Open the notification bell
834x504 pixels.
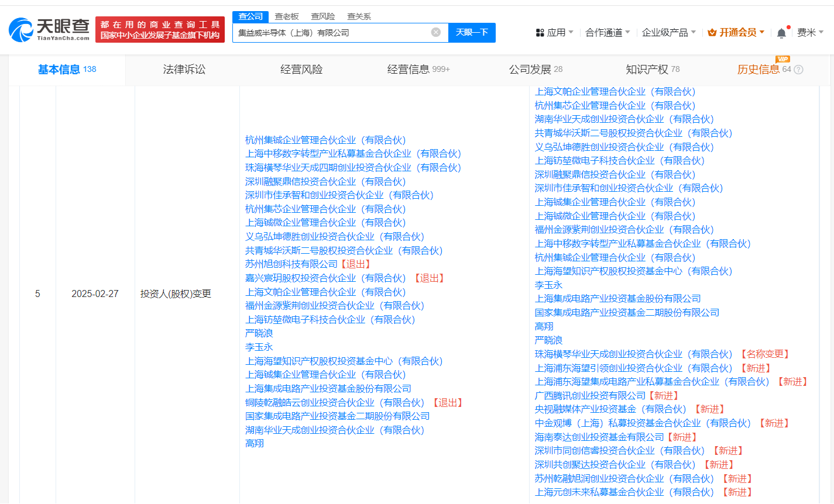point(781,33)
